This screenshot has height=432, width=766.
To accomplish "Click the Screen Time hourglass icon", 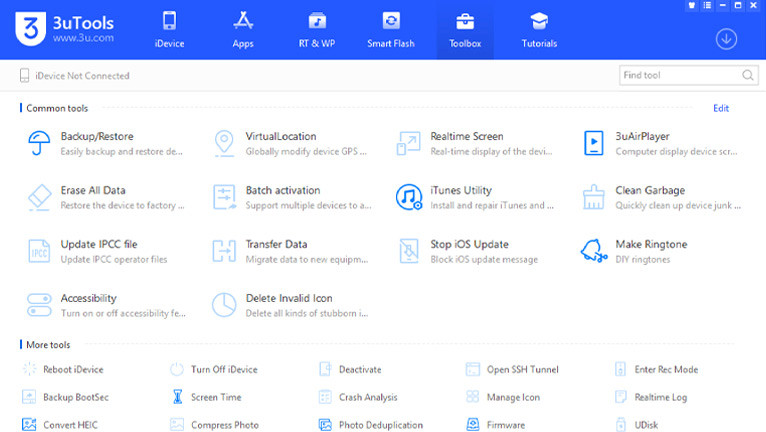I will pos(178,397).
